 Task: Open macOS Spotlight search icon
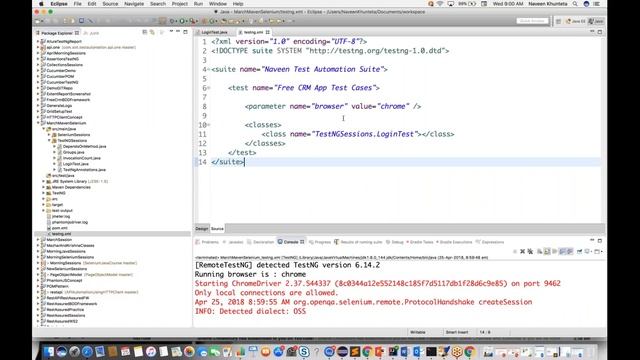[575, 4]
